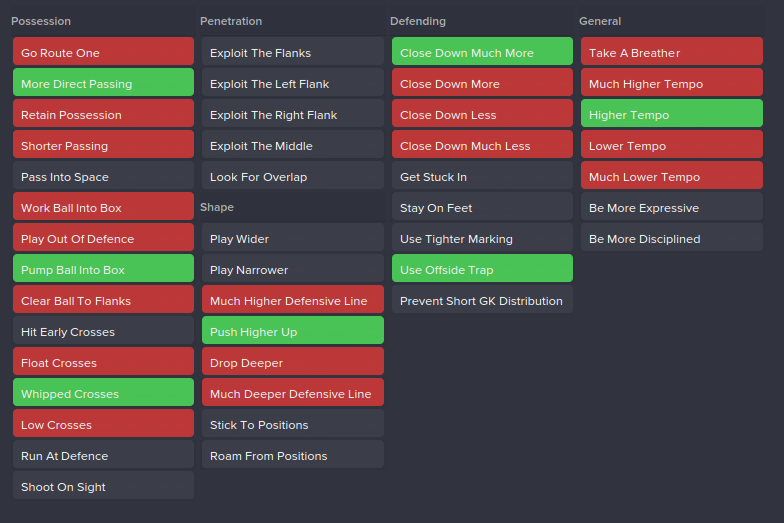Turn on Get Stuck In
This screenshot has height=523, width=784.
[x=482, y=176]
